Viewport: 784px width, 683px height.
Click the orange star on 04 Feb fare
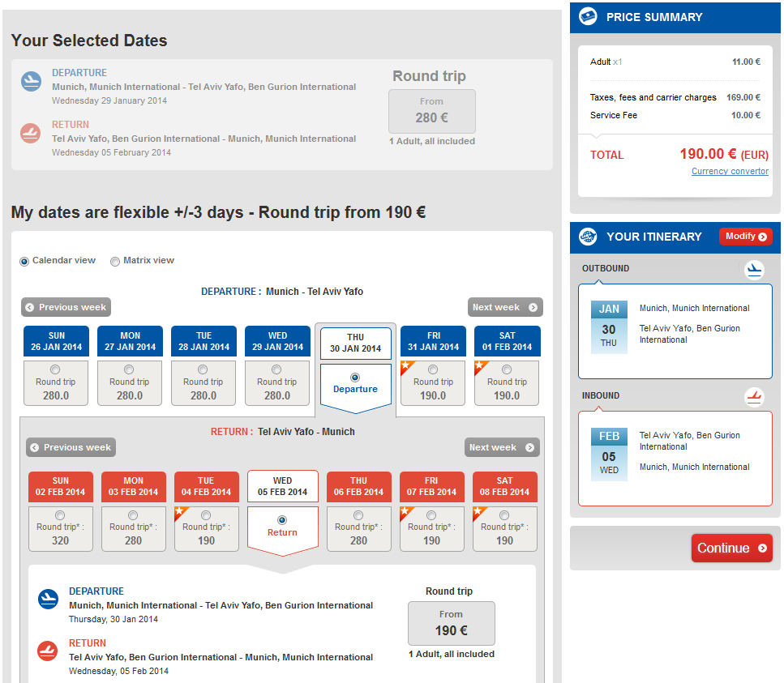click(x=180, y=512)
